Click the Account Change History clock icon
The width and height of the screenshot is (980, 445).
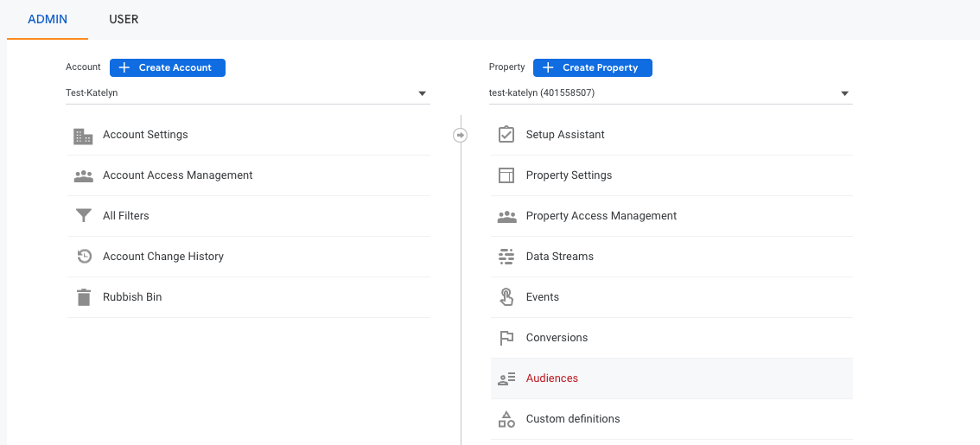84,257
